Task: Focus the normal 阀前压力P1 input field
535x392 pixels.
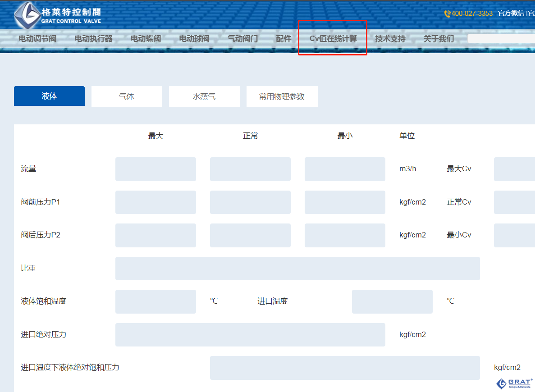Action: click(250, 202)
